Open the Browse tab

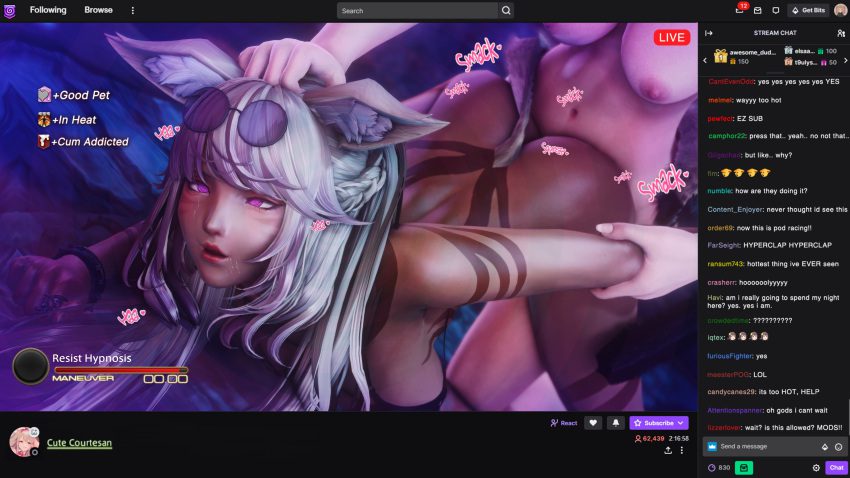(x=98, y=10)
